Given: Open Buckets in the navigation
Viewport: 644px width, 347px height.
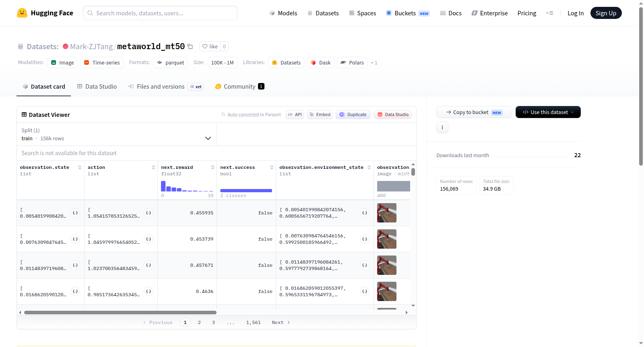Looking at the screenshot, I should pyautogui.click(x=408, y=13).
